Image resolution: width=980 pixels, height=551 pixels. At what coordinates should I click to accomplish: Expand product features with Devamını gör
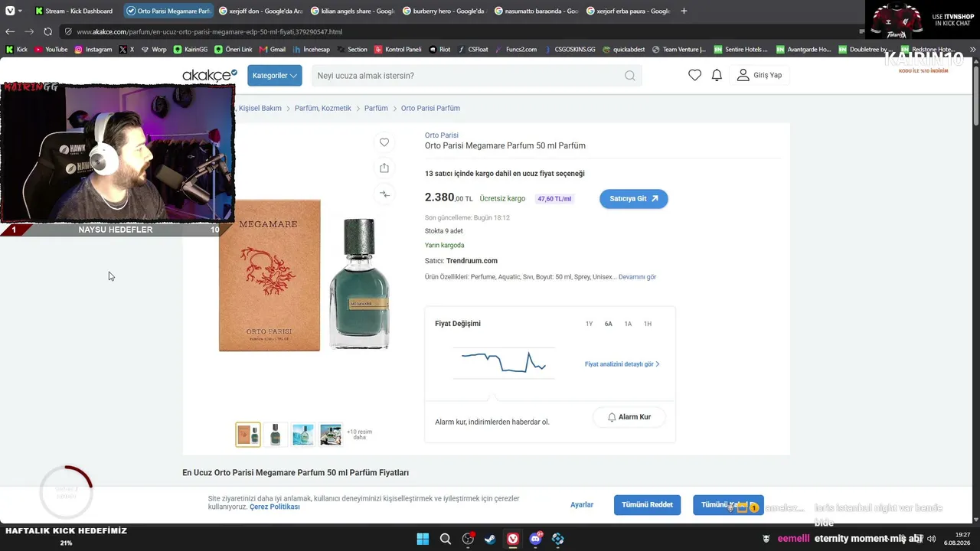click(637, 277)
